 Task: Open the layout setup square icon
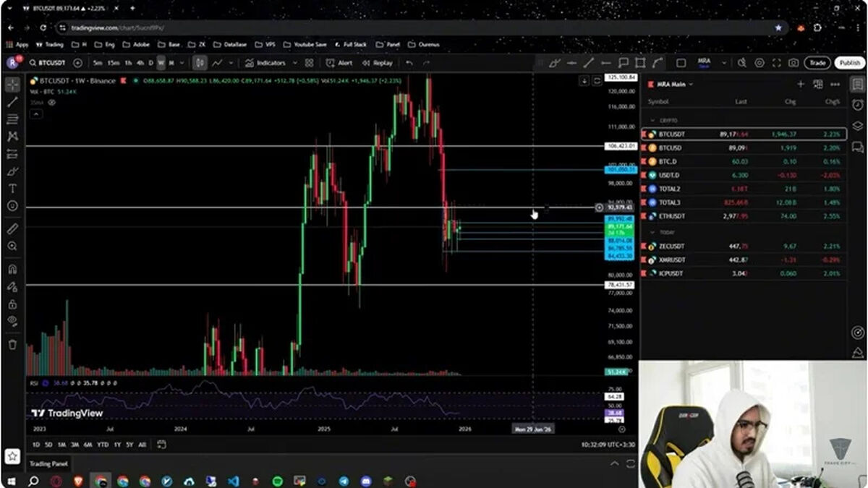point(681,63)
